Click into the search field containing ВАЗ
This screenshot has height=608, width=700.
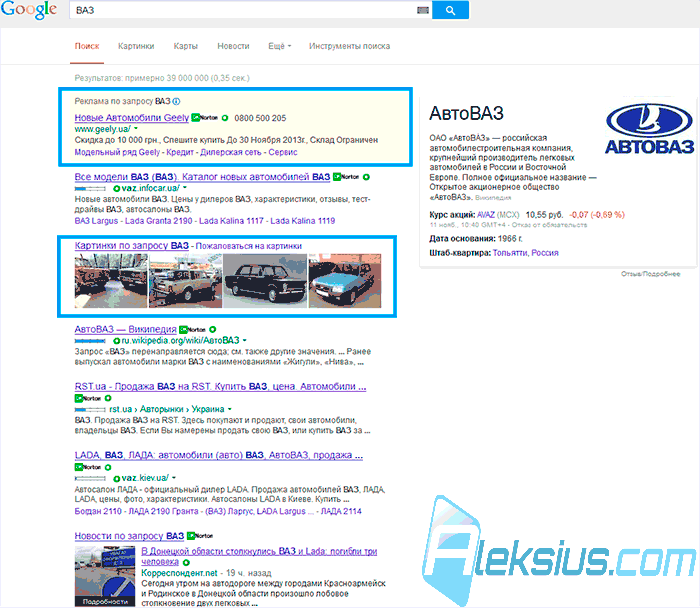point(243,10)
